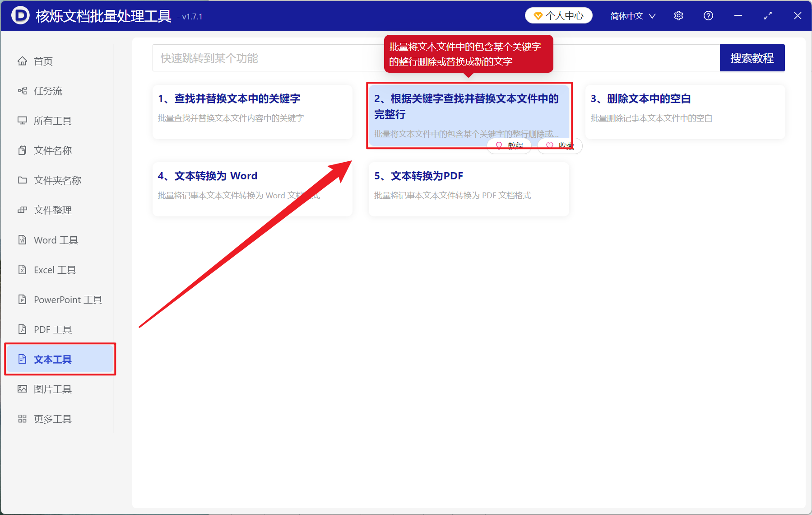Image resolution: width=812 pixels, height=515 pixels.
Task: Open 个人中心 member center
Action: click(558, 15)
